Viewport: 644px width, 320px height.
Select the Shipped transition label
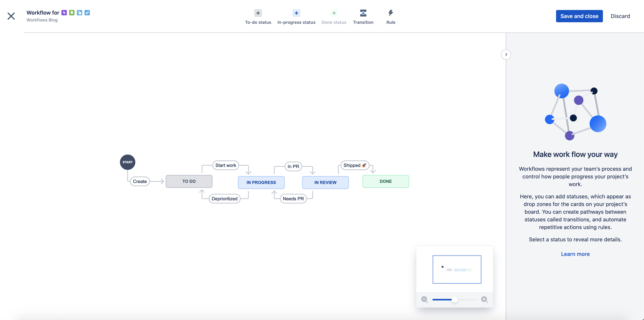pos(355,165)
